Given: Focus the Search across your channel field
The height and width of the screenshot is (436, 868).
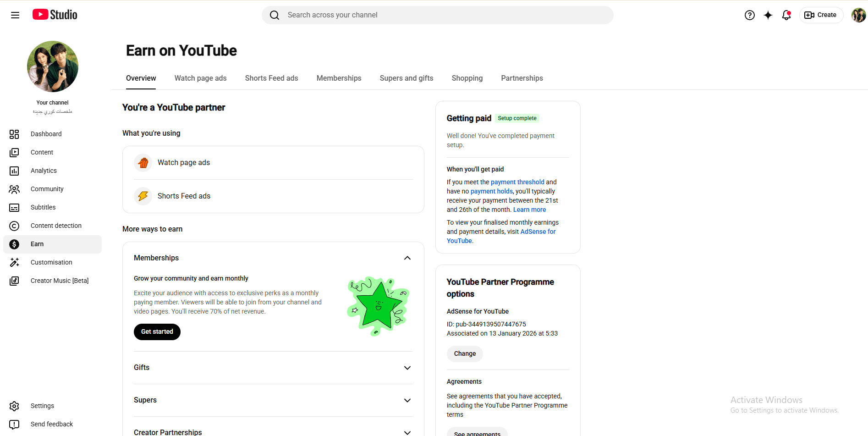Looking at the screenshot, I should [438, 15].
